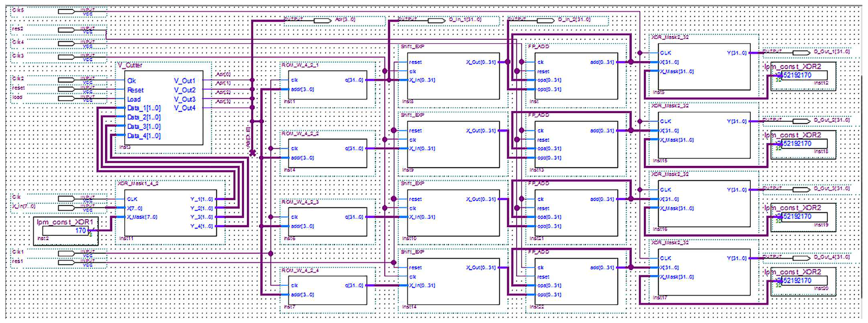
Task: Select the top lpm_const_XOR2 constant block
Action: [x=804, y=76]
